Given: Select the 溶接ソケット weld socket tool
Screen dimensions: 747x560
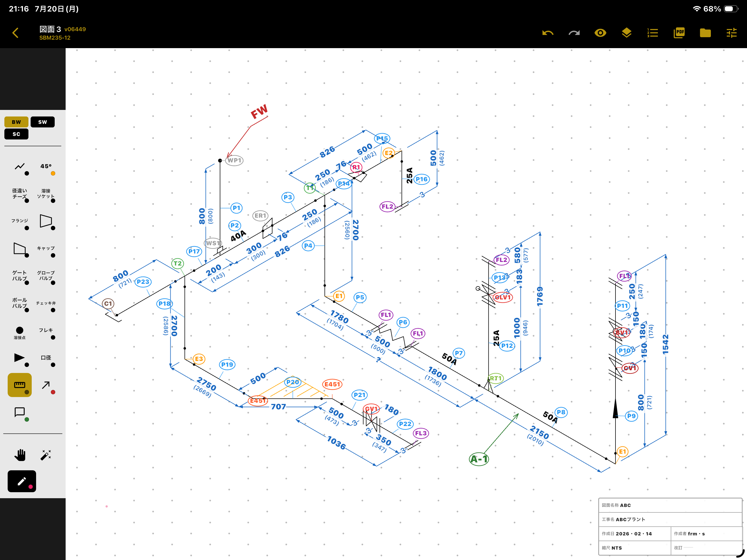Looking at the screenshot, I should 46,194.
